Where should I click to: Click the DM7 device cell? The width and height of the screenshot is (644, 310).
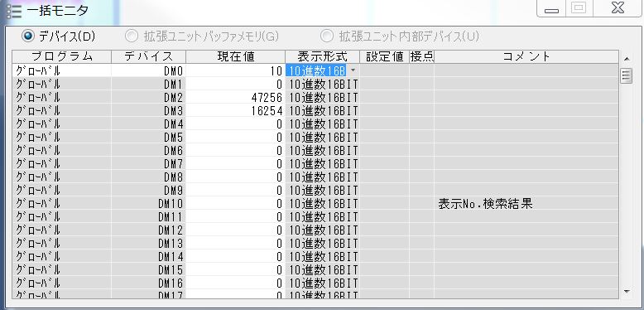(x=149, y=163)
